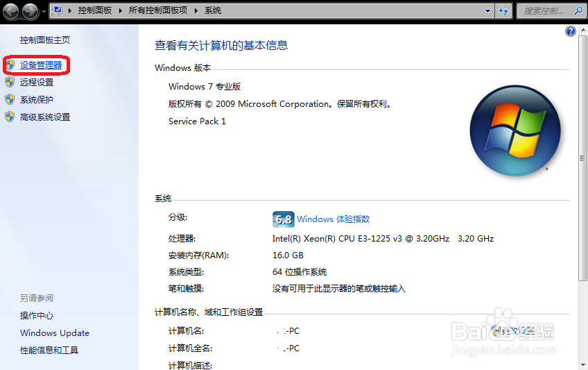
Task: Go forward with the Forward arrow button
Action: click(x=31, y=11)
